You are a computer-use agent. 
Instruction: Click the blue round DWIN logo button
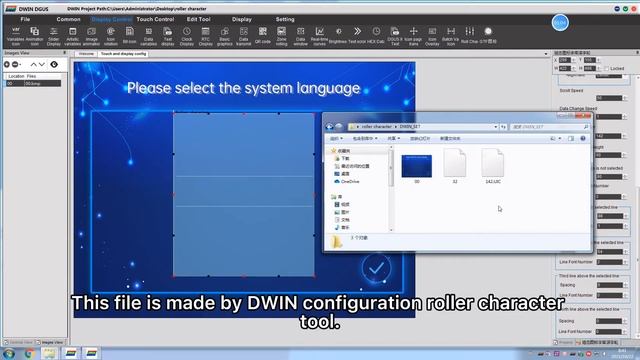tap(560, 22)
